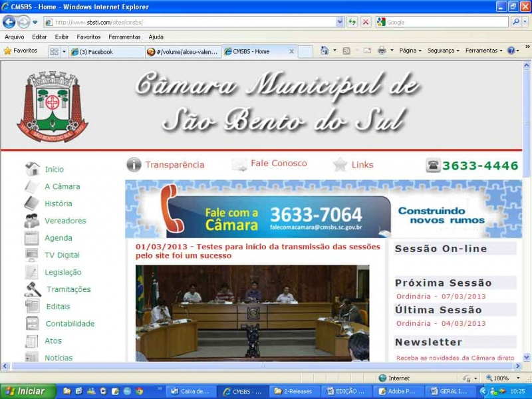Click the Links star icon
This screenshot has height=399, width=532.
[x=340, y=164]
